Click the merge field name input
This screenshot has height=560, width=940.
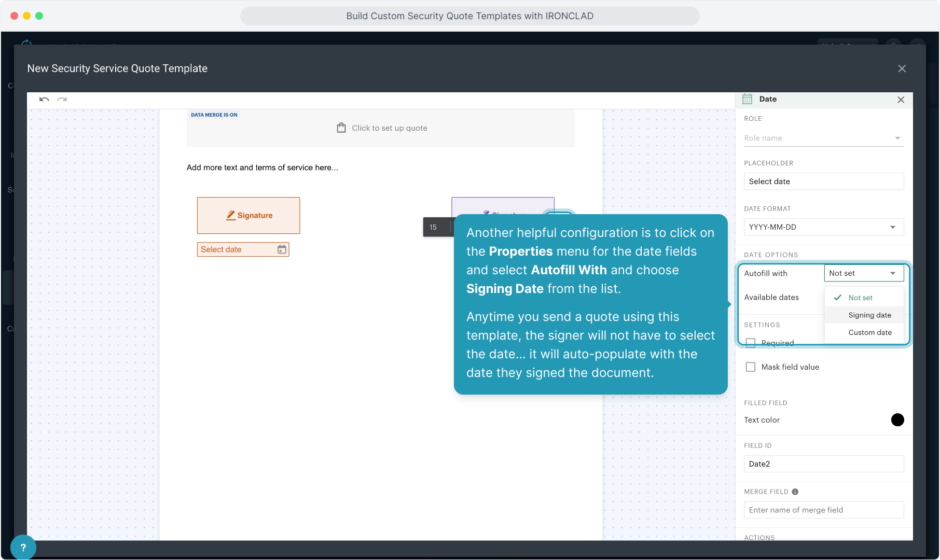(x=823, y=510)
